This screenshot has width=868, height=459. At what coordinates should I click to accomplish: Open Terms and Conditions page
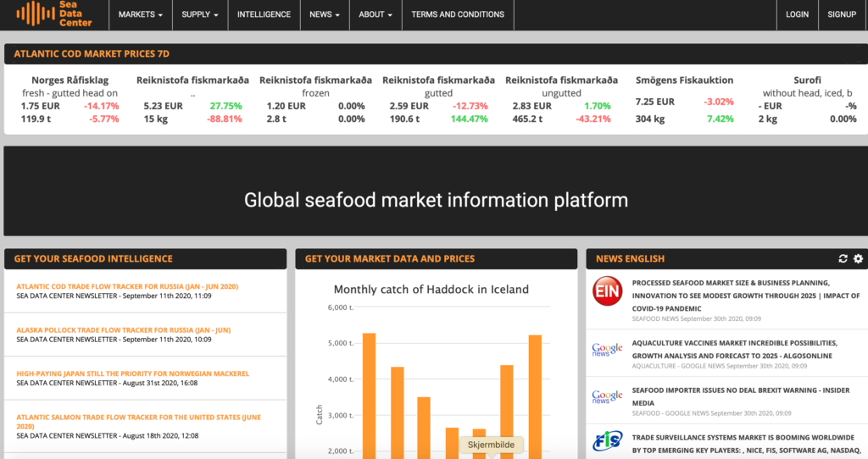tap(458, 14)
